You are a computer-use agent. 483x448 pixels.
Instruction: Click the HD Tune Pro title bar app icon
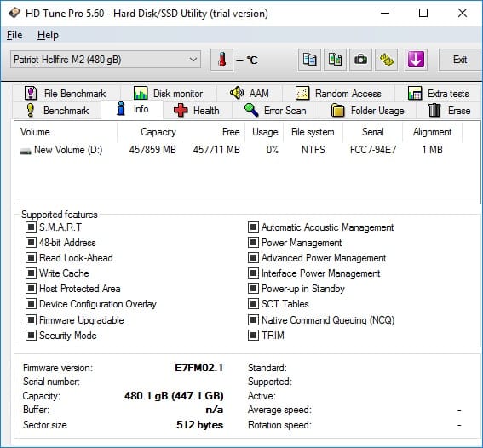click(14, 14)
